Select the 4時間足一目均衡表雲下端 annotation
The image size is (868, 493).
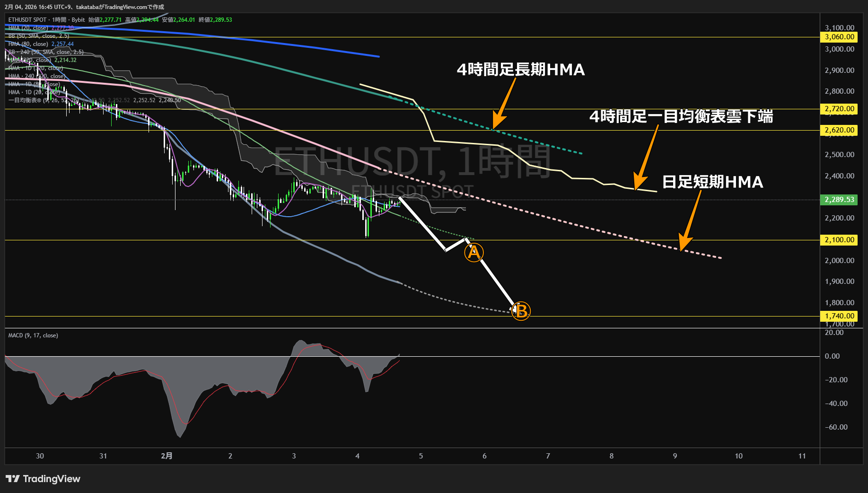(x=681, y=116)
